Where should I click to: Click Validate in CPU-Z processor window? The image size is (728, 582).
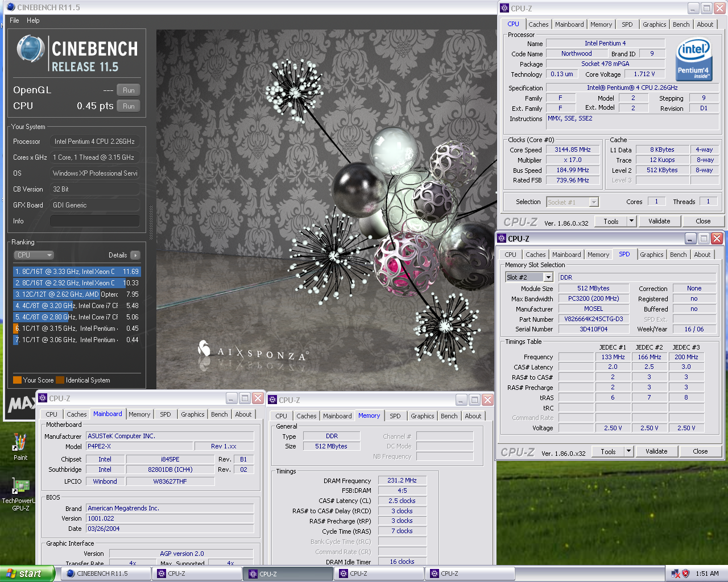point(659,221)
